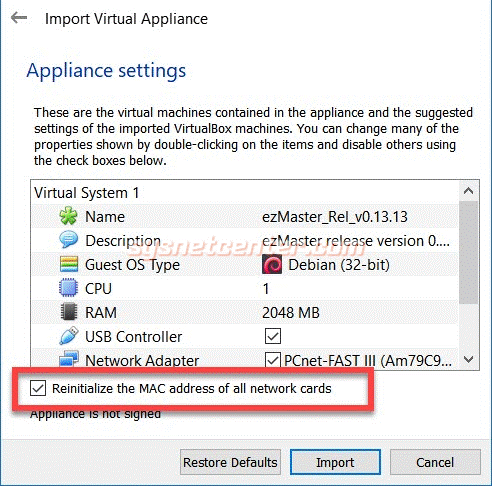Uncheck the USB Controller checkbox
Viewport: 492px width, 486px height.
coord(273,336)
